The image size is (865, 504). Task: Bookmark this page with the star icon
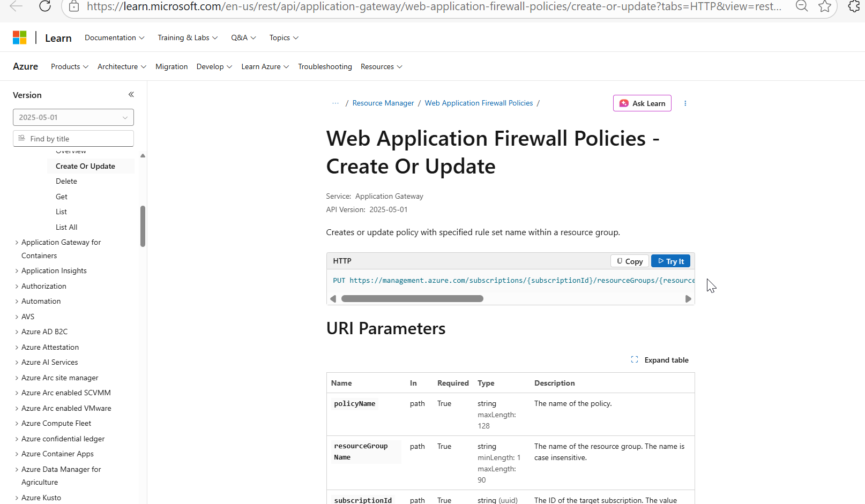tap(825, 6)
